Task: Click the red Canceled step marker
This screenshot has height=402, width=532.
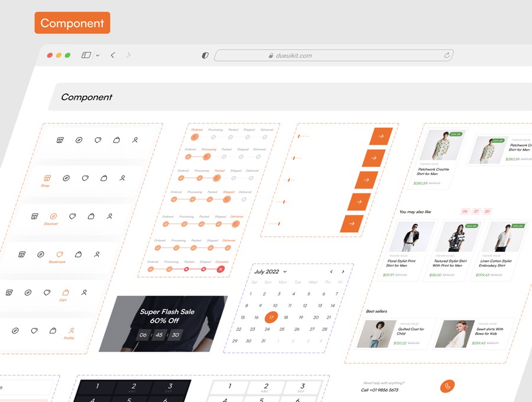Action: pos(220,269)
